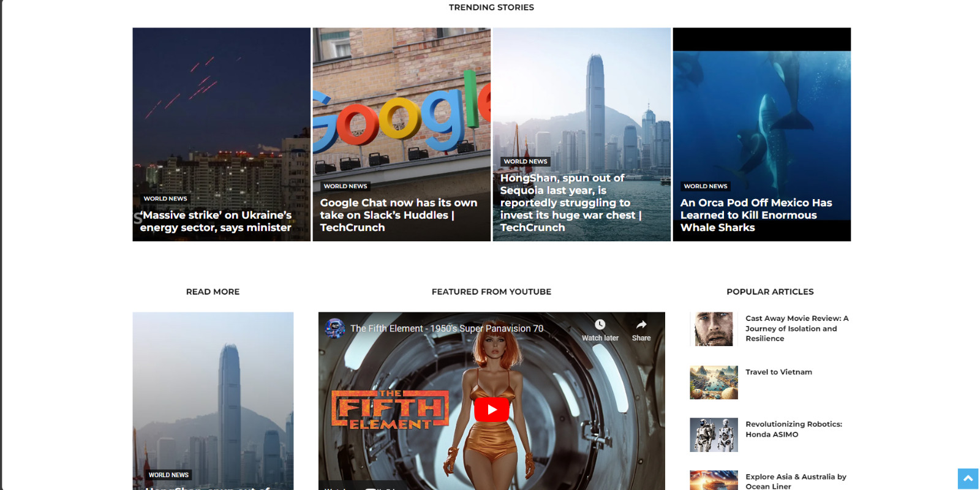Open the video title The Fifth Element link
The height and width of the screenshot is (490, 980).
click(x=447, y=328)
